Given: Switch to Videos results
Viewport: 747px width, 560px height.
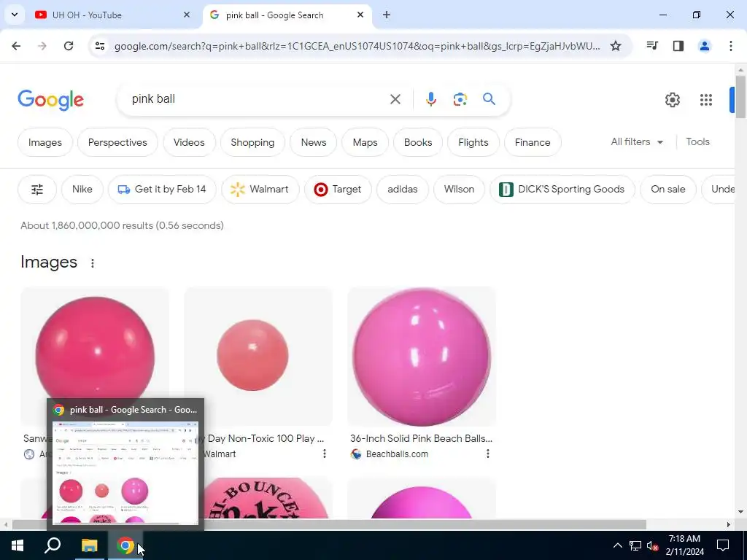Looking at the screenshot, I should click(x=189, y=142).
